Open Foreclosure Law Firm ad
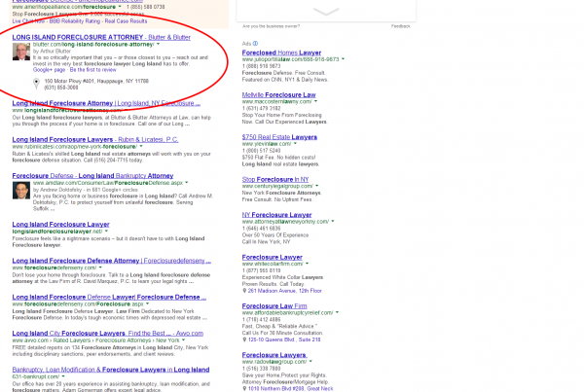 pos(274,306)
